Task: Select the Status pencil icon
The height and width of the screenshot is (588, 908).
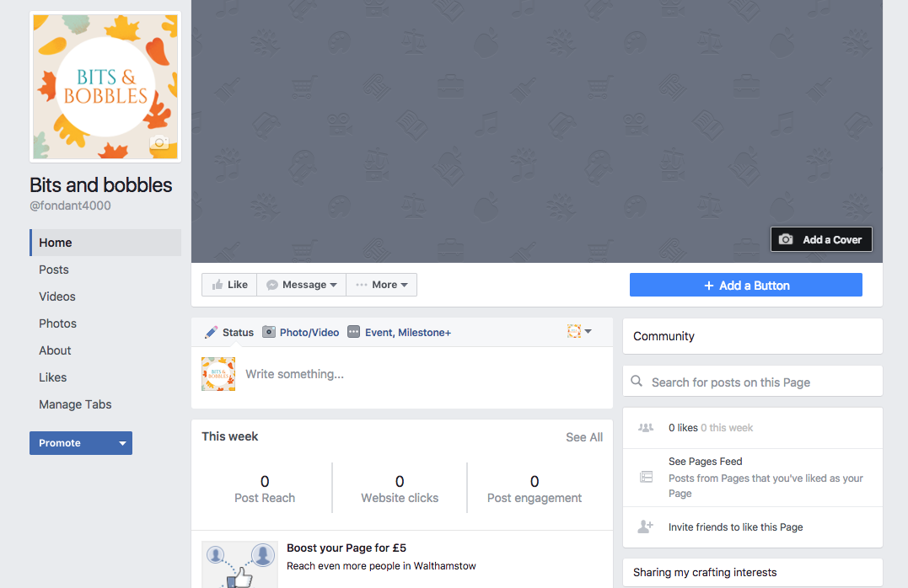Action: point(211,332)
